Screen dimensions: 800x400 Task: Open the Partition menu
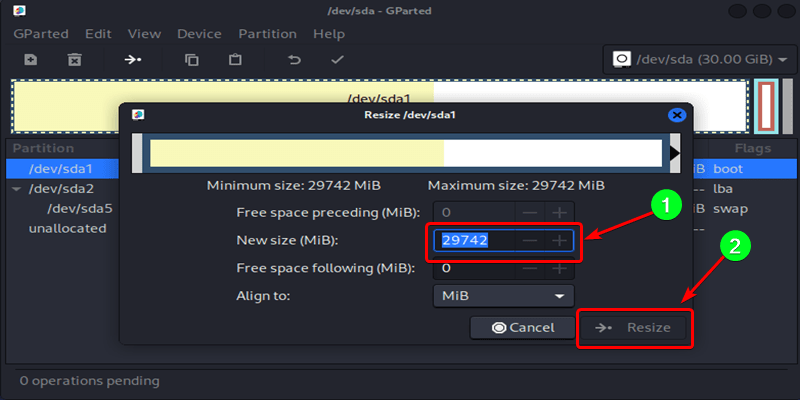pyautogui.click(x=267, y=34)
